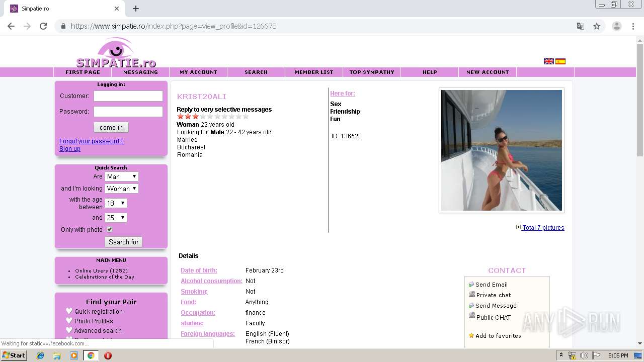This screenshot has height=362, width=644.
Task: Open Chrome profile avatar menu
Action: pos(617,26)
